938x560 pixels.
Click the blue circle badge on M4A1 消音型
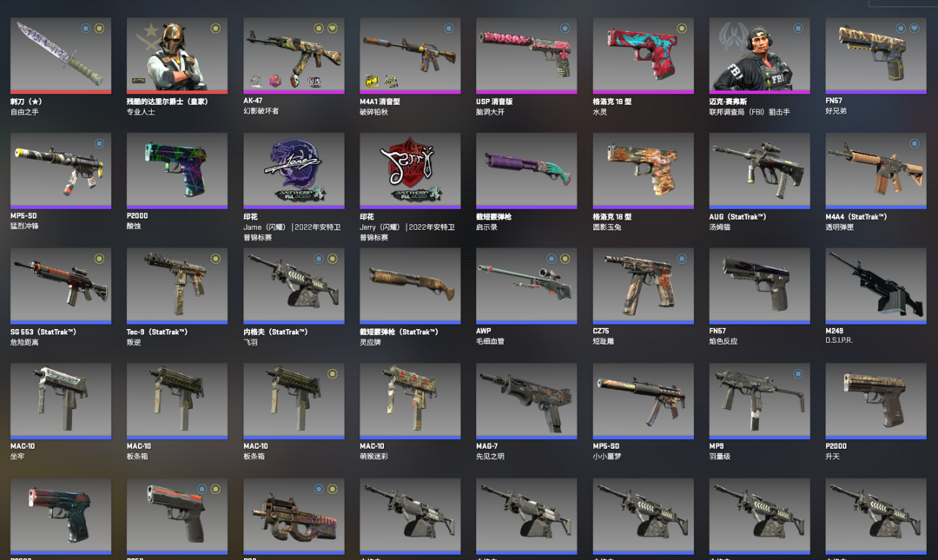coord(449,28)
